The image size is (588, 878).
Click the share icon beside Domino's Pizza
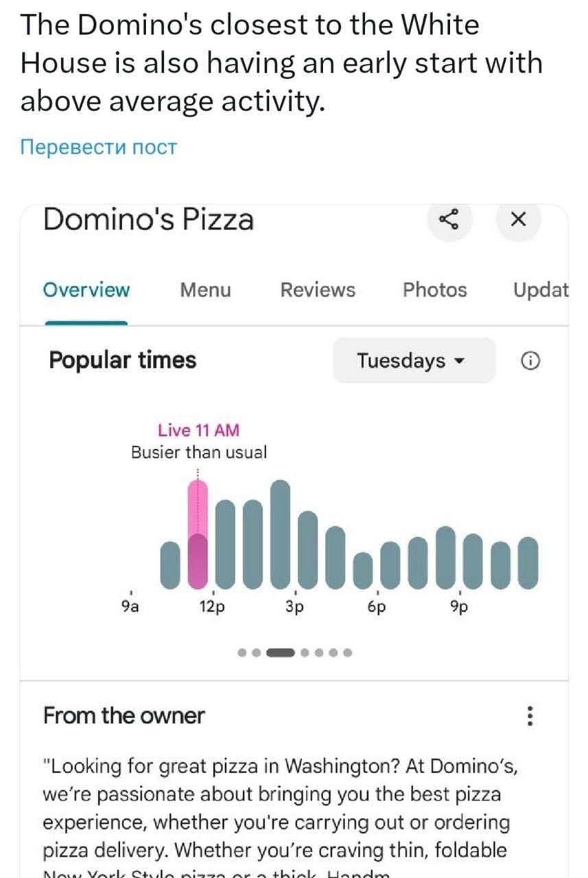point(449,220)
